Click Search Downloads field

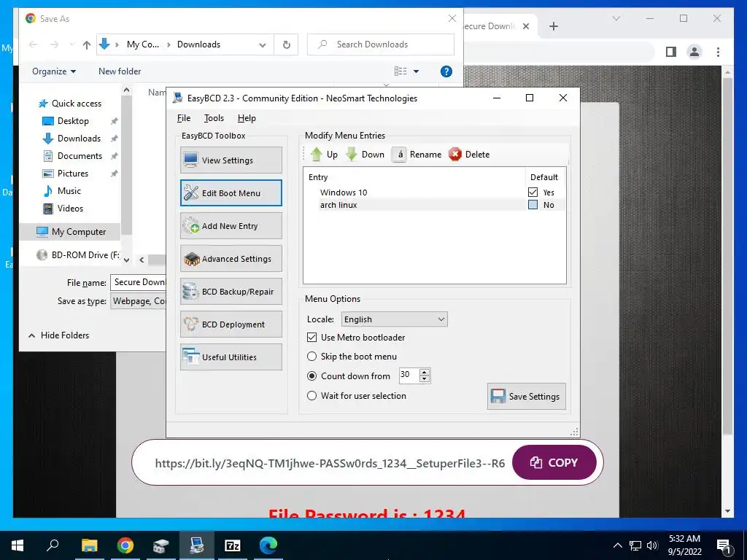[381, 44]
